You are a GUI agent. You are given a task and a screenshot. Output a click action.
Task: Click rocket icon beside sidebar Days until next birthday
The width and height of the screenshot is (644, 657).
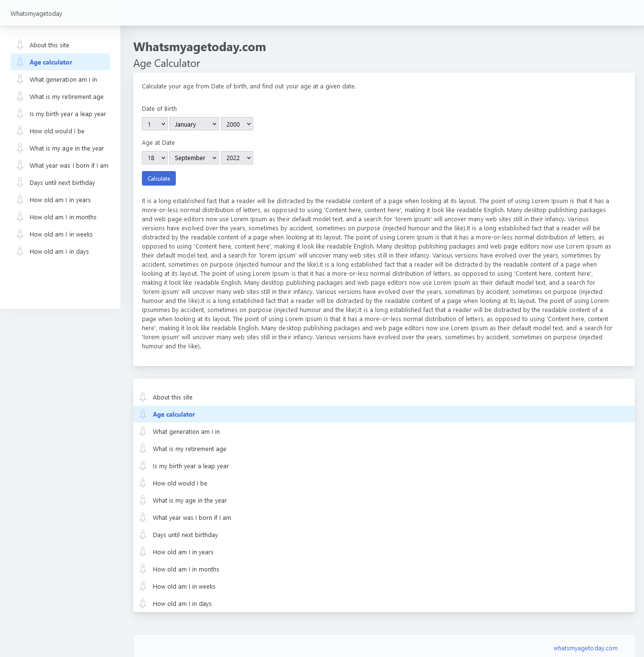(20, 183)
